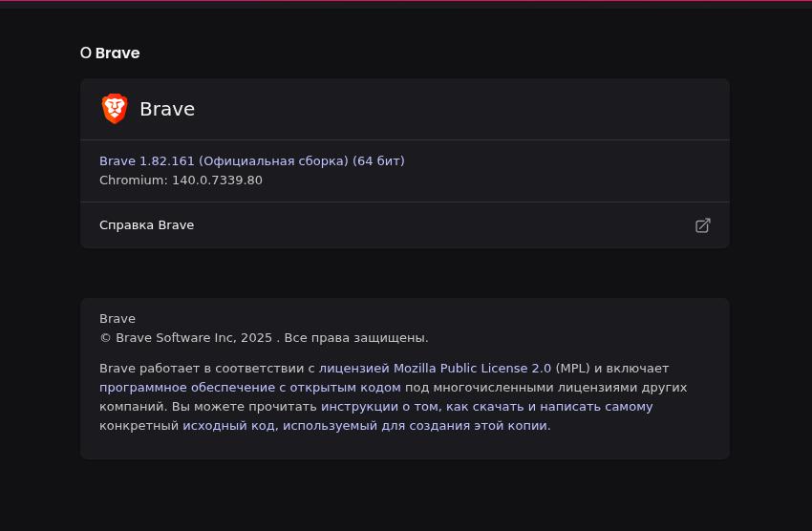Click the word 'конкретный' in the last line
The height and width of the screenshot is (531, 812).
coord(139,425)
